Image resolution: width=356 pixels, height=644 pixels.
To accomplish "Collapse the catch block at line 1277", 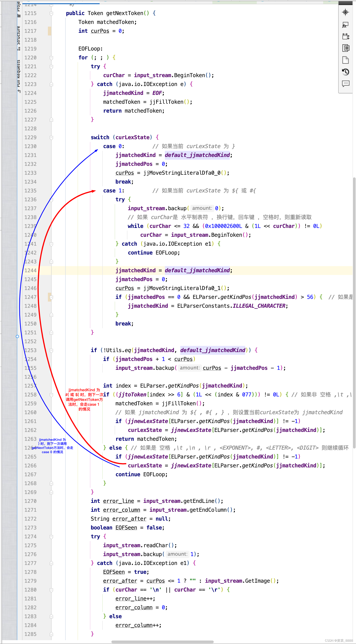I will click(51, 563).
